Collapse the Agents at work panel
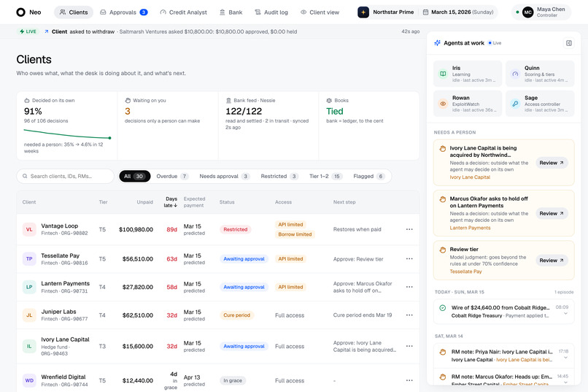Image resolution: width=588 pixels, height=392 pixels. coord(568,43)
